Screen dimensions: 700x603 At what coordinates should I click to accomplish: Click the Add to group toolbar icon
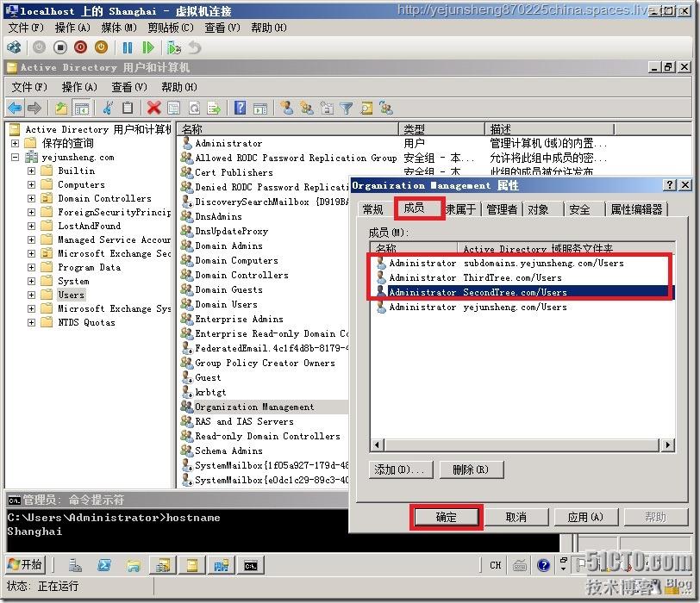(x=386, y=108)
